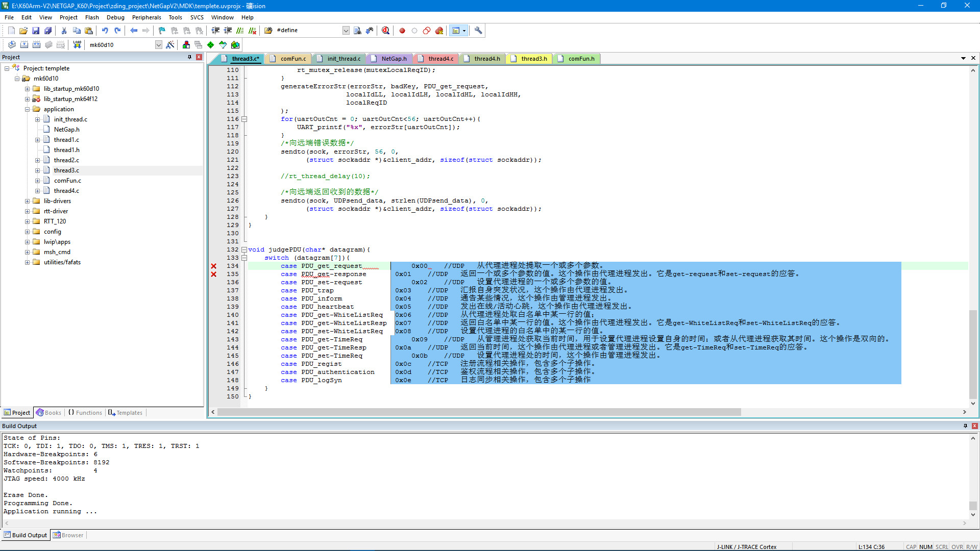The height and width of the screenshot is (551, 980).
Task: Expand the lib-drivers folder
Action: coord(28,201)
